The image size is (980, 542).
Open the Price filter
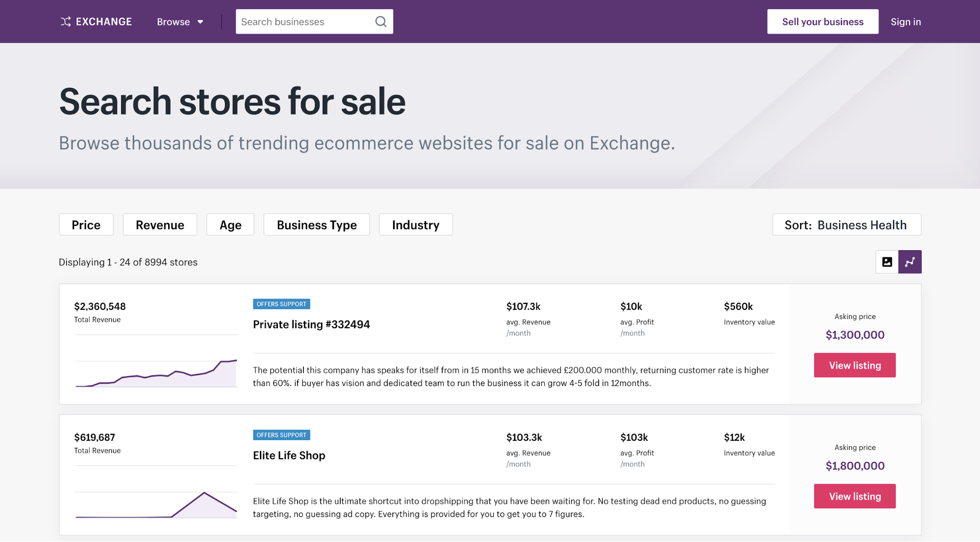tap(86, 224)
